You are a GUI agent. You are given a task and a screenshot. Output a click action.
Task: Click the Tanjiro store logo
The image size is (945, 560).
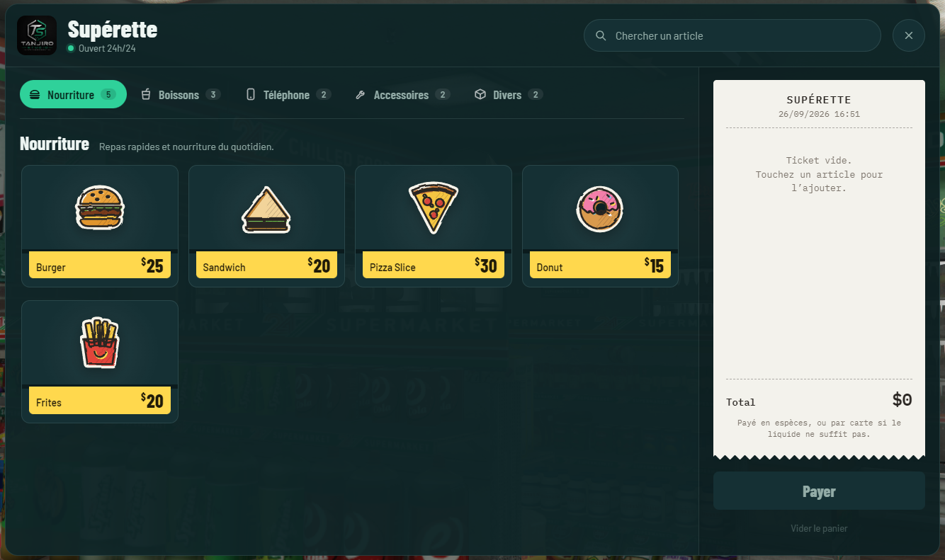click(x=37, y=35)
